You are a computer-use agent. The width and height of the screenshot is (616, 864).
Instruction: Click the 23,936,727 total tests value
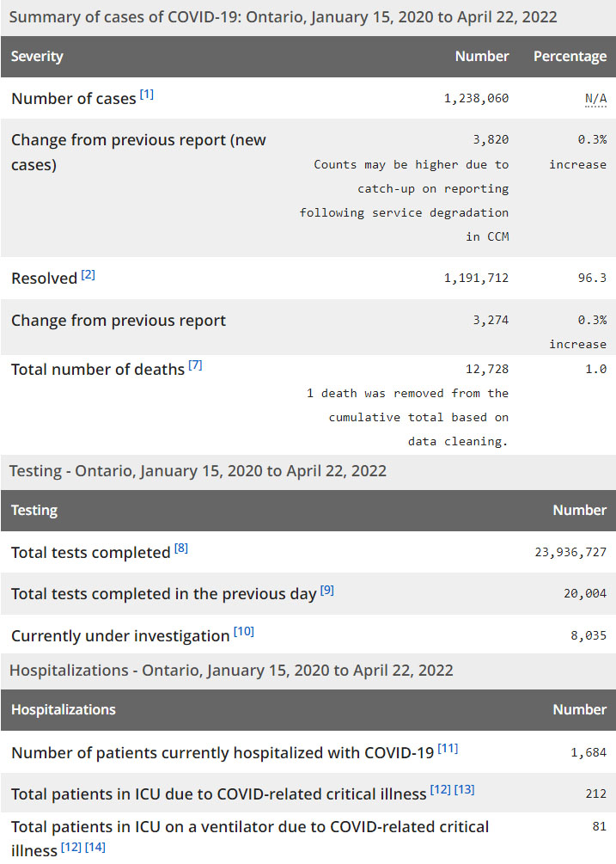[x=570, y=553]
